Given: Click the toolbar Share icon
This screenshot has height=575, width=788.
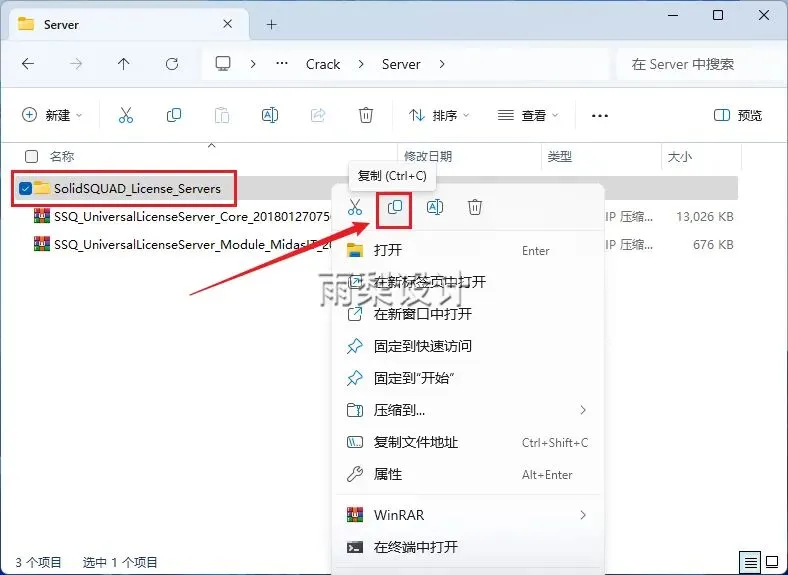Looking at the screenshot, I should point(318,115).
